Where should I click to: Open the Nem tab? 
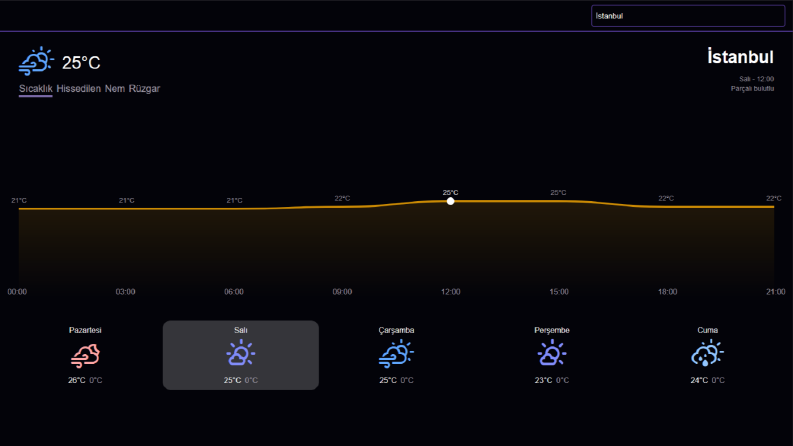[x=115, y=88]
